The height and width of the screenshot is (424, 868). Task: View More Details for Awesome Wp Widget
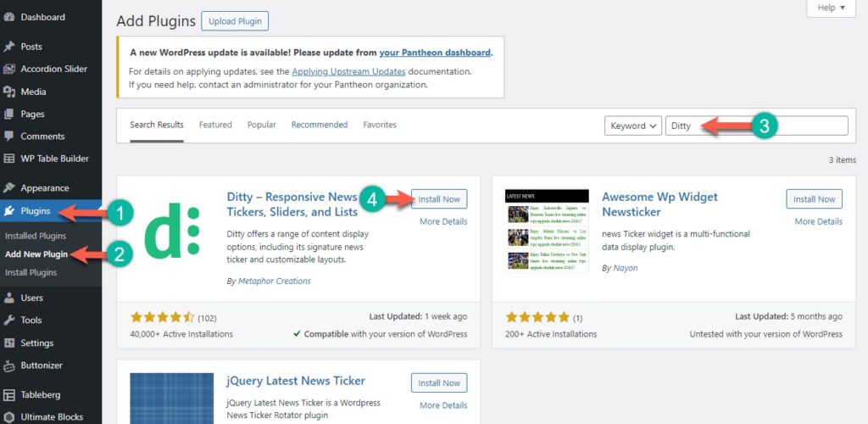819,221
